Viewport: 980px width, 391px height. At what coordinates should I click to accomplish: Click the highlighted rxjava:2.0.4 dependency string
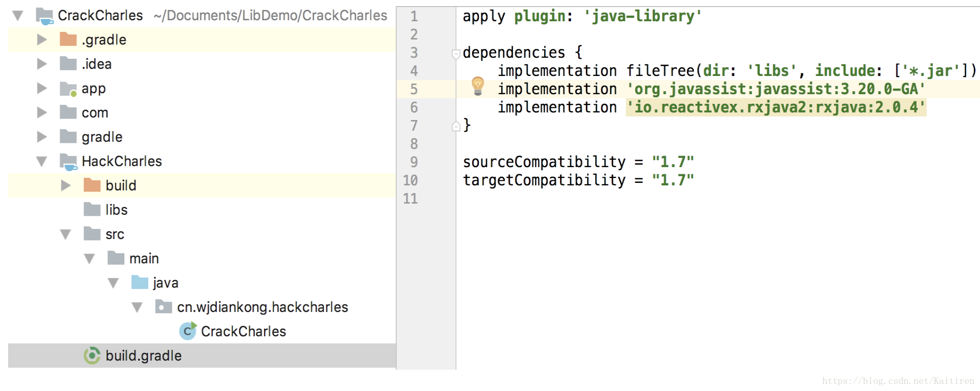coord(776,107)
